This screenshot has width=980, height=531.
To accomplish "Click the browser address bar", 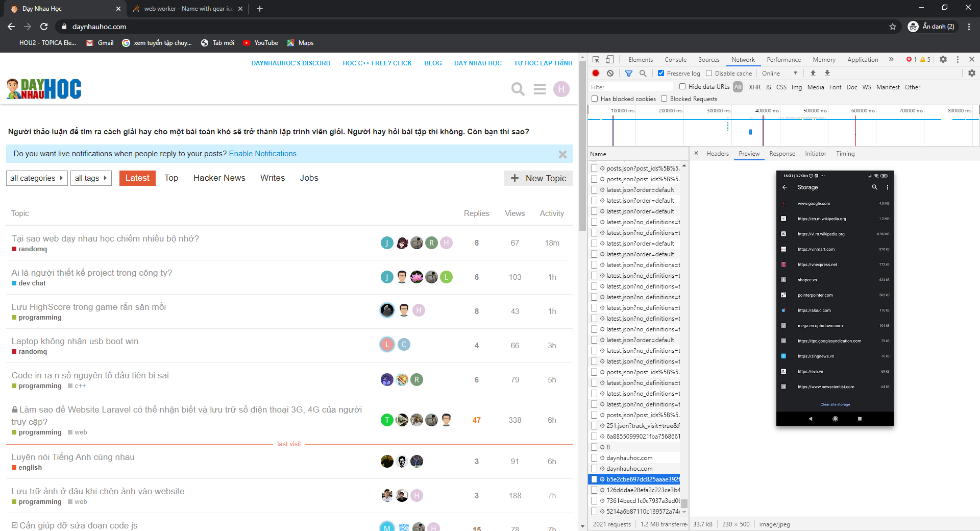I will pos(475,27).
